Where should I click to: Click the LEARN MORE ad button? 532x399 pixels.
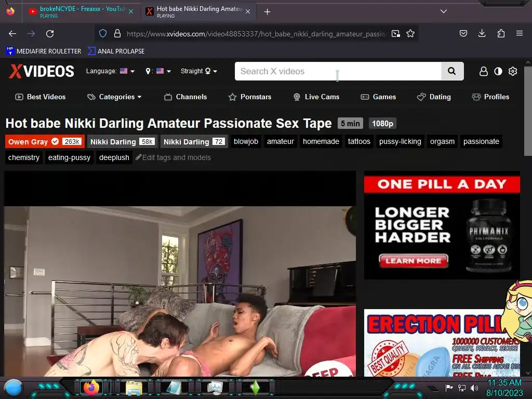click(x=414, y=261)
